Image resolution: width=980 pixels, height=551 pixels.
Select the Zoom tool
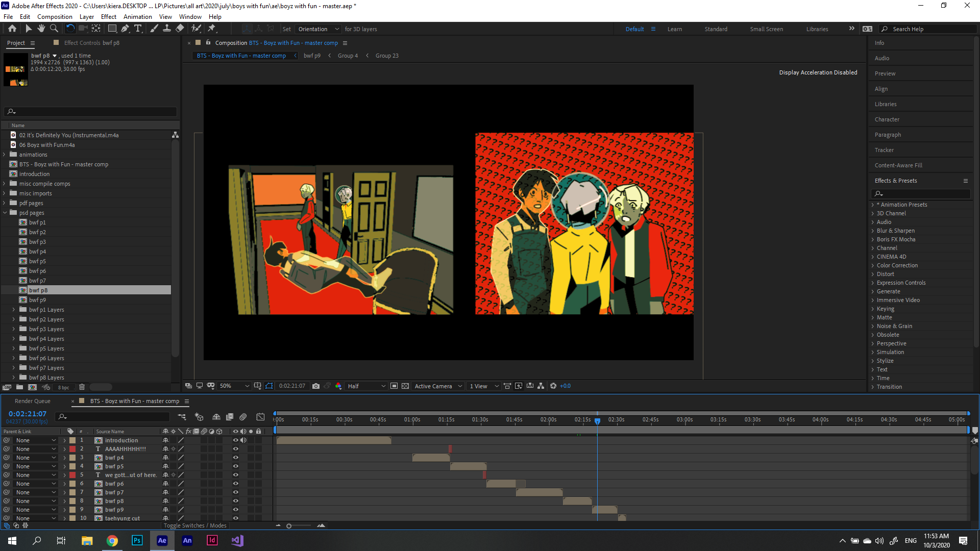[54, 29]
